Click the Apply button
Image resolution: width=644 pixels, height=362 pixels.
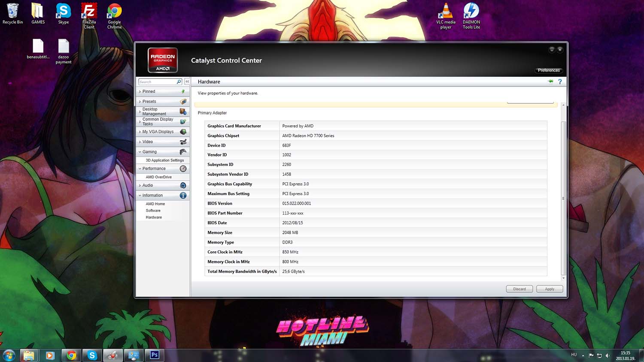click(x=550, y=289)
